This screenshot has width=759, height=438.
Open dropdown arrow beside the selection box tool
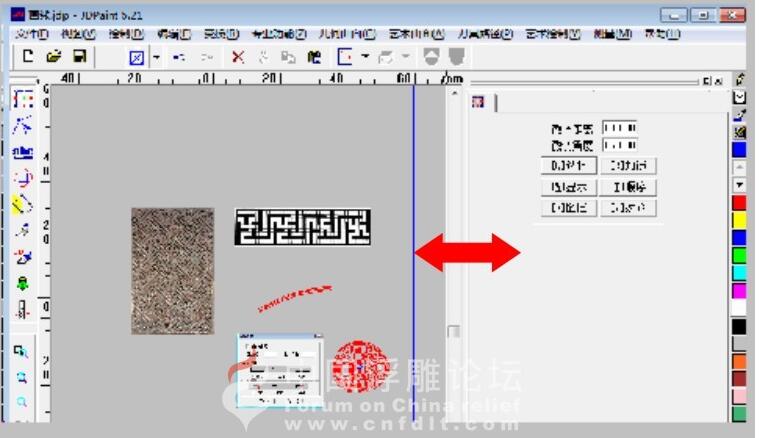[x=157, y=57]
